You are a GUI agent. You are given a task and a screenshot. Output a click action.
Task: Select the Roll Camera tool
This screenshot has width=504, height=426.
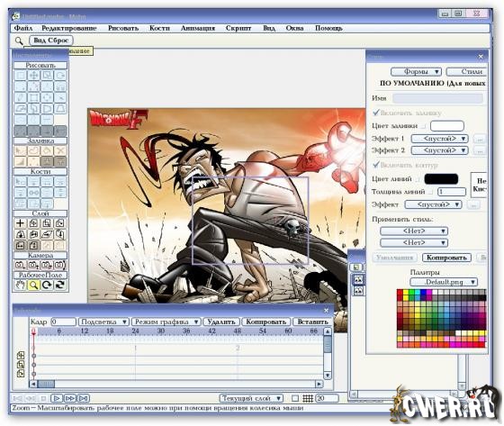47,265
